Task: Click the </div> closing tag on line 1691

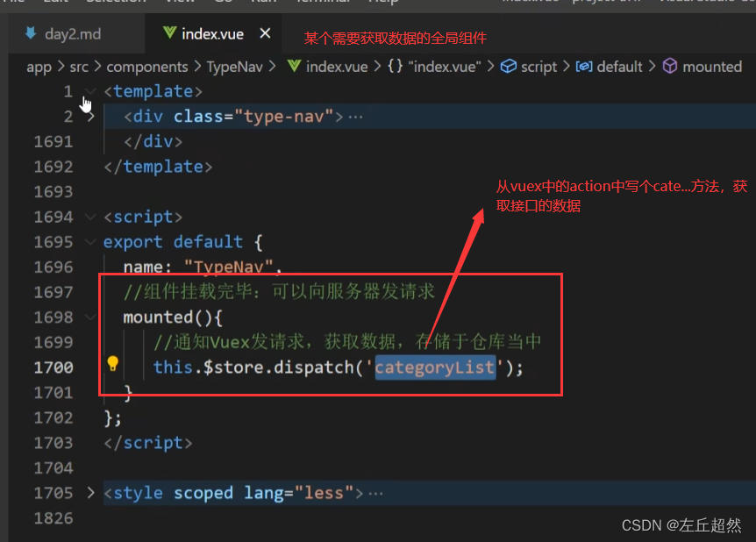Action: (153, 142)
